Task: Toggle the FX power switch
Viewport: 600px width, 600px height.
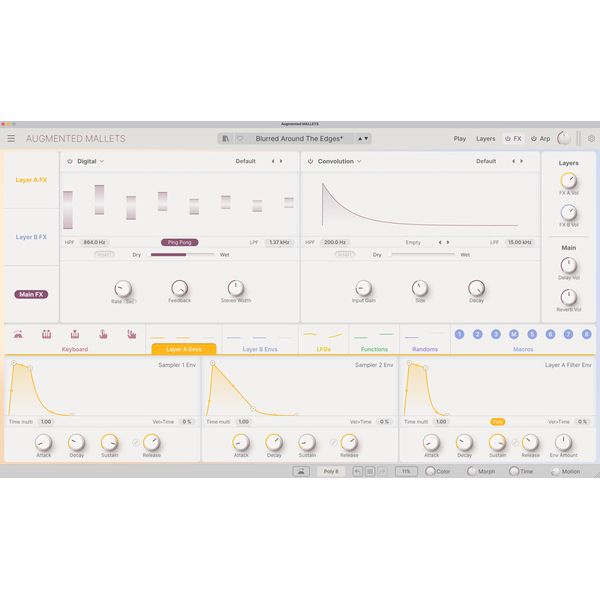Action: point(508,139)
